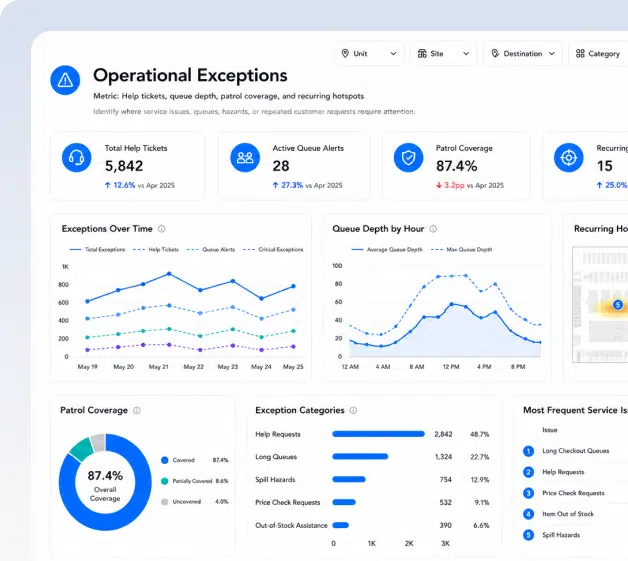Viewport: 628px width, 561px height.
Task: Click the hotspot marker 5 on the heatmap
Action: (x=618, y=305)
